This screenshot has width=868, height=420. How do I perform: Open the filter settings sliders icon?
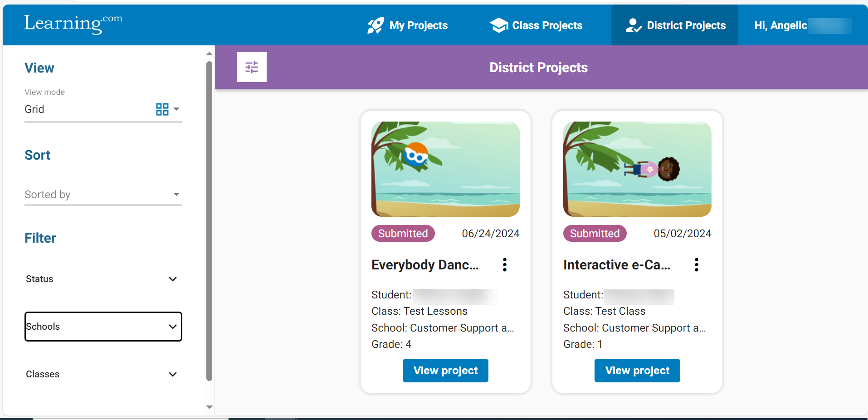(x=251, y=67)
